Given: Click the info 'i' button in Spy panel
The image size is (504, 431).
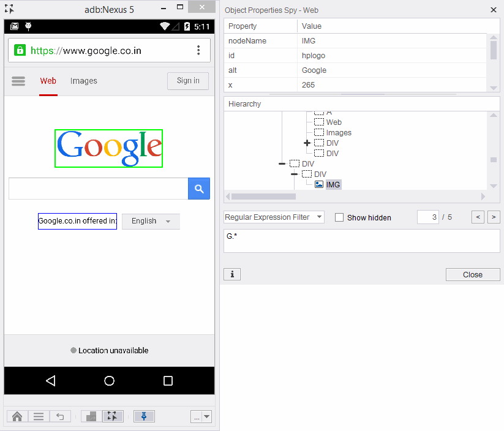Looking at the screenshot, I should [x=232, y=274].
